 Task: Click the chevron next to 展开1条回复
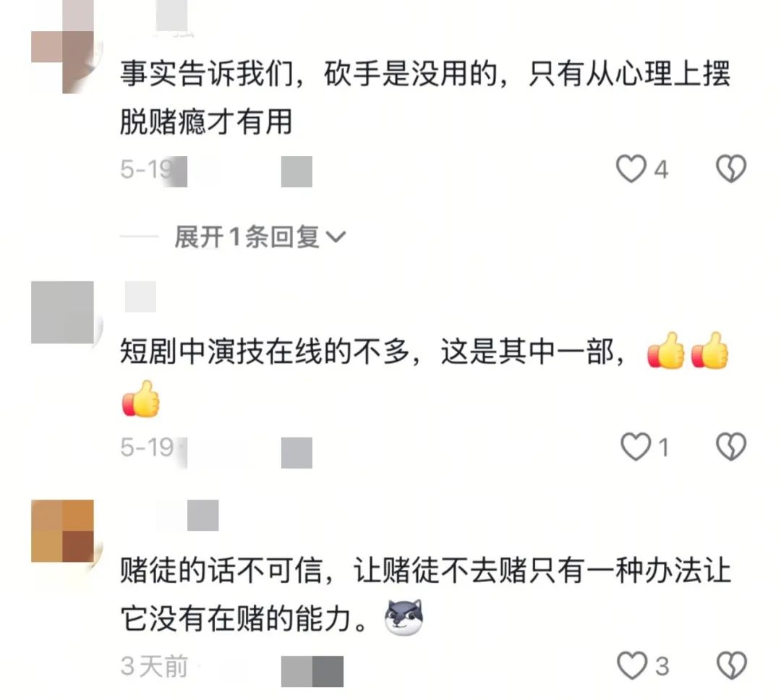pos(336,236)
